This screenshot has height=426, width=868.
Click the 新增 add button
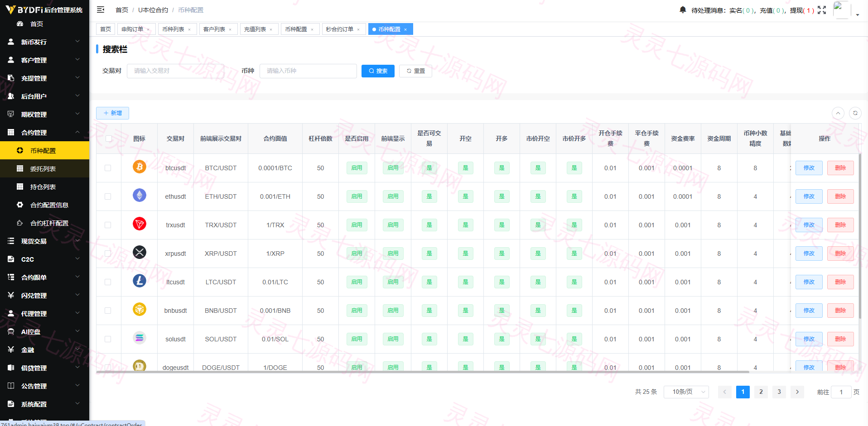pyautogui.click(x=112, y=113)
